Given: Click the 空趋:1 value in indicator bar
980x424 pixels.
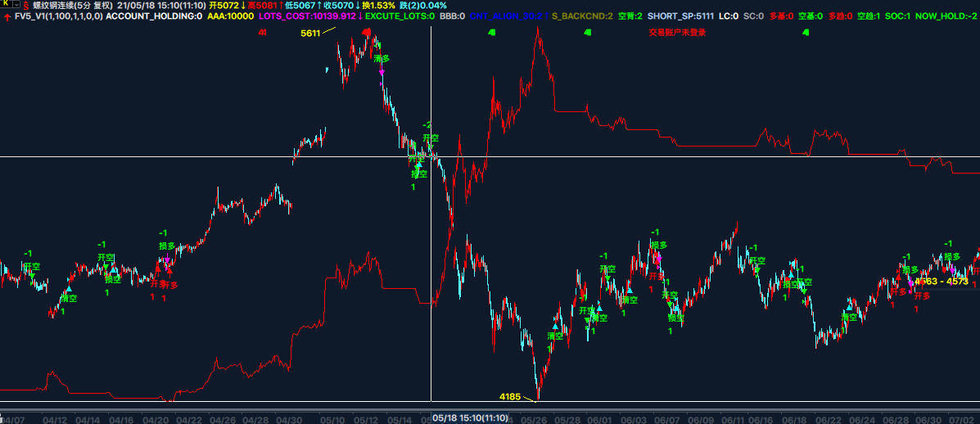Looking at the screenshot, I should (868, 16).
